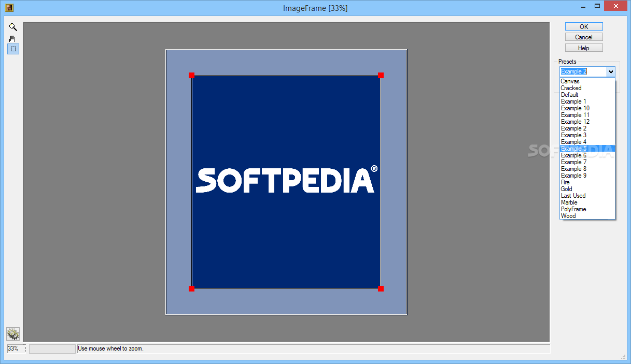
Task: Click the top-right red frame handle
Action: (x=381, y=76)
